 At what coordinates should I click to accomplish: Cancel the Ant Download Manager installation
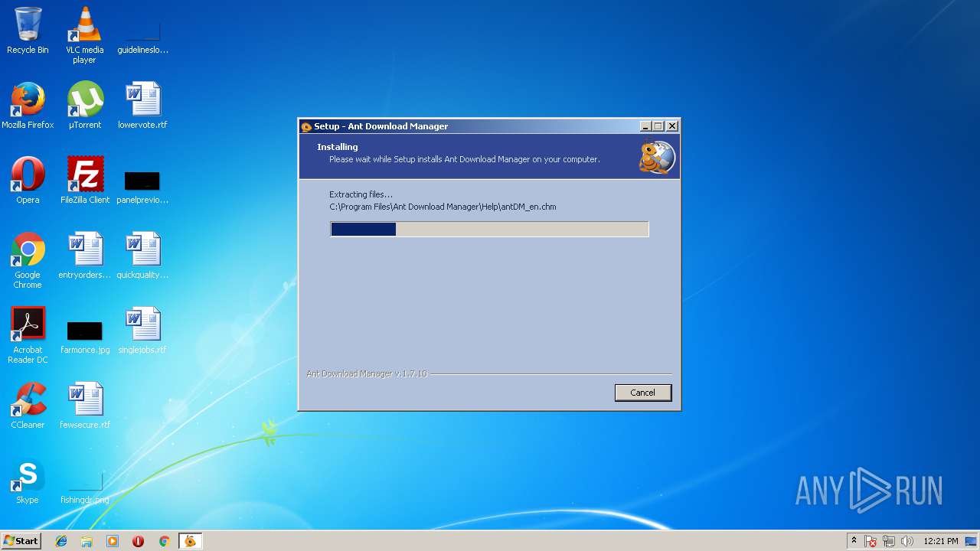pyautogui.click(x=642, y=393)
